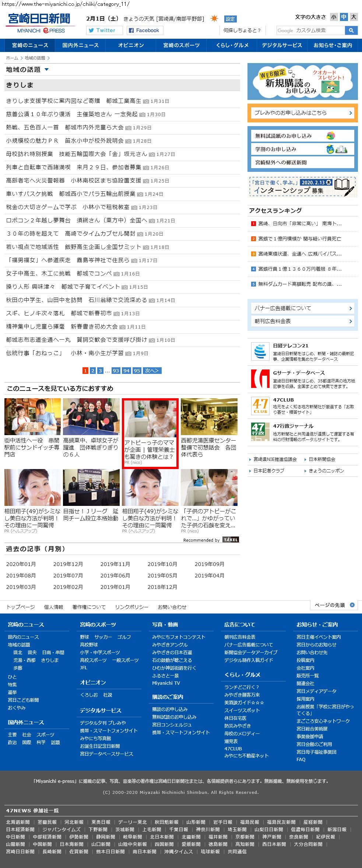Set text size to 大 (large)

[x=354, y=17]
